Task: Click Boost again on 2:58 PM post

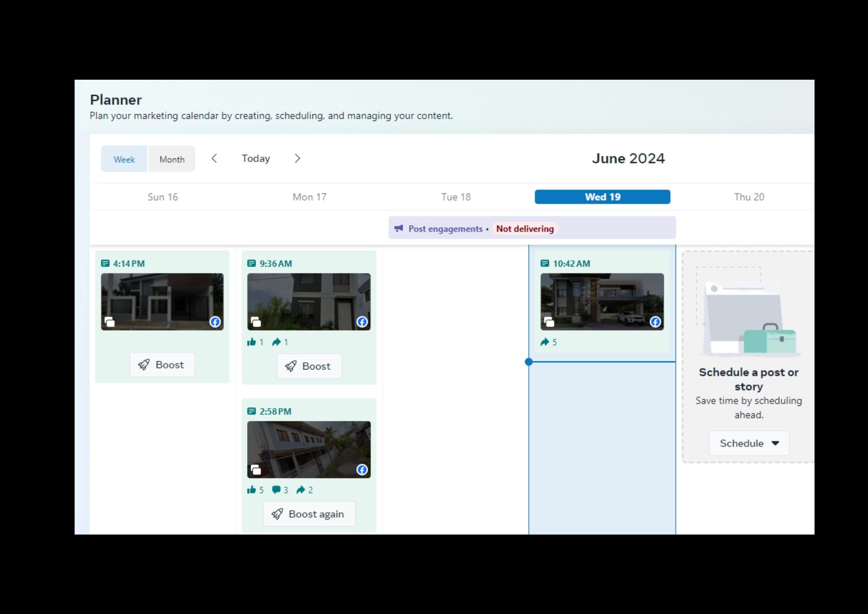Action: (309, 514)
